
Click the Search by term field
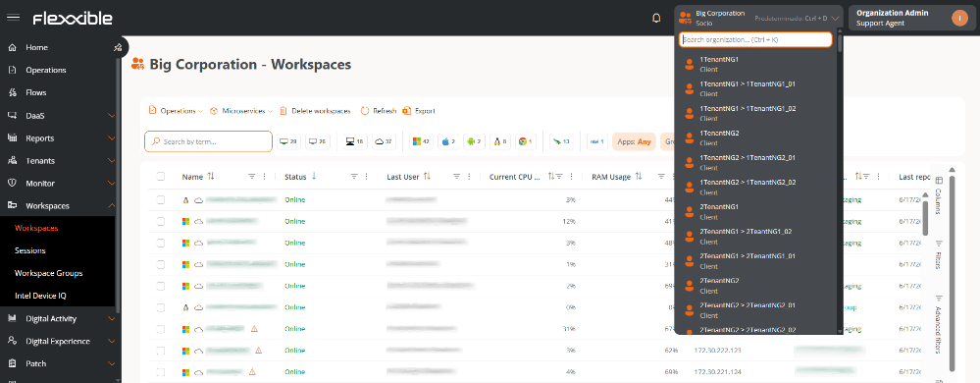(x=208, y=141)
